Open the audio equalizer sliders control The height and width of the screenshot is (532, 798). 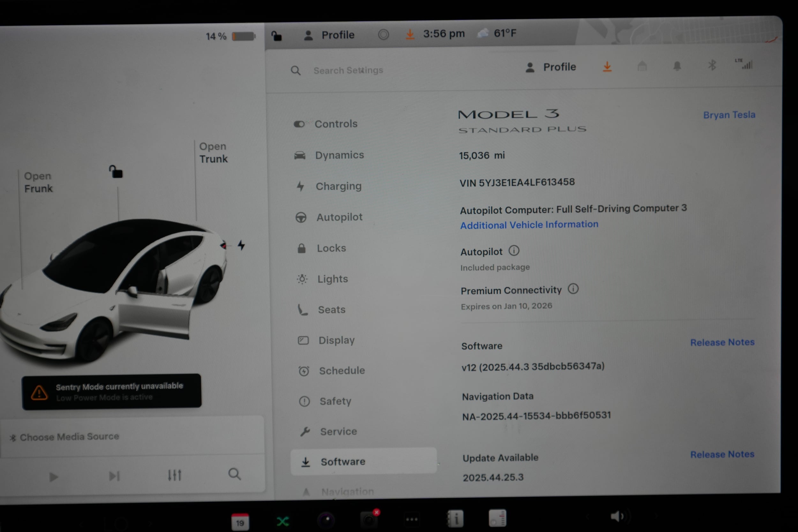(x=174, y=475)
